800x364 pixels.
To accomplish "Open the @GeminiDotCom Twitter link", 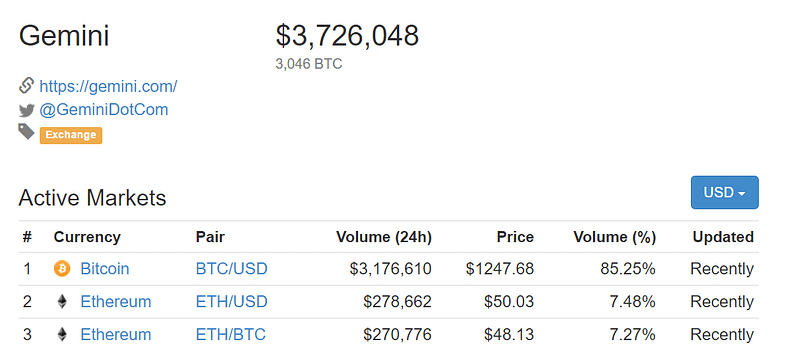I will click(104, 110).
